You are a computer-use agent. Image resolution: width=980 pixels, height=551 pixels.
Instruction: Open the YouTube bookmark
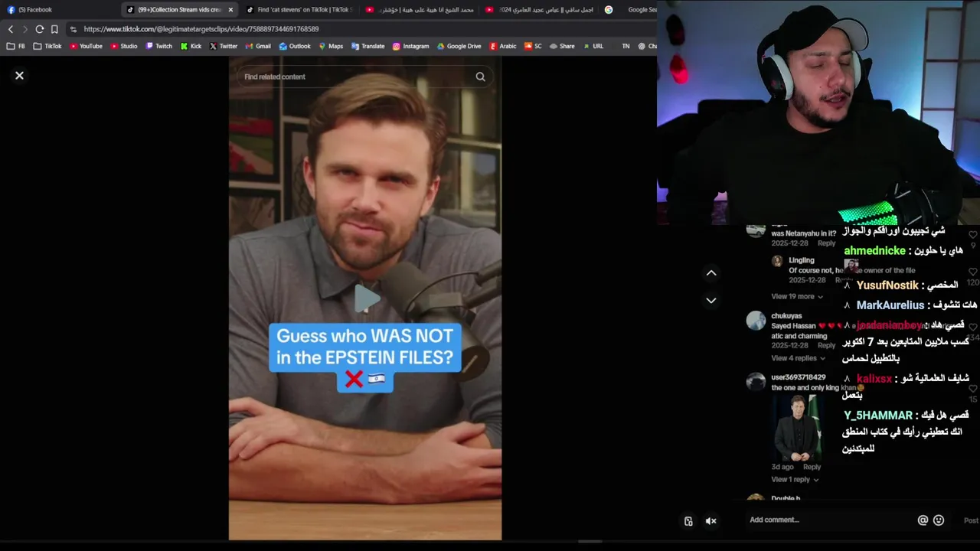tap(86, 46)
